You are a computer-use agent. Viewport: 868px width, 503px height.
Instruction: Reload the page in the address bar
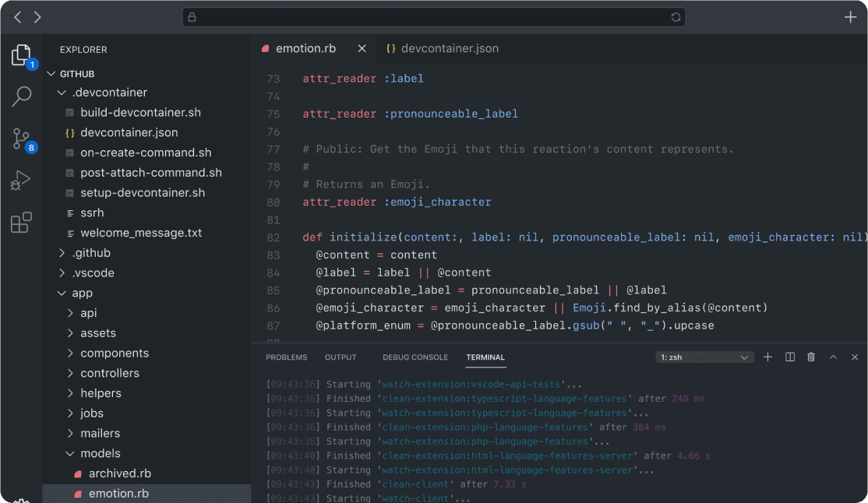[x=676, y=17]
